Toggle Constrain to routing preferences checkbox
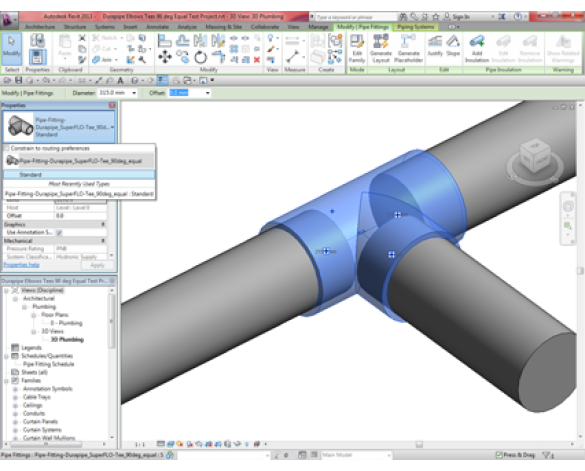Image resolution: width=585 pixels, height=471 pixels. point(6,148)
